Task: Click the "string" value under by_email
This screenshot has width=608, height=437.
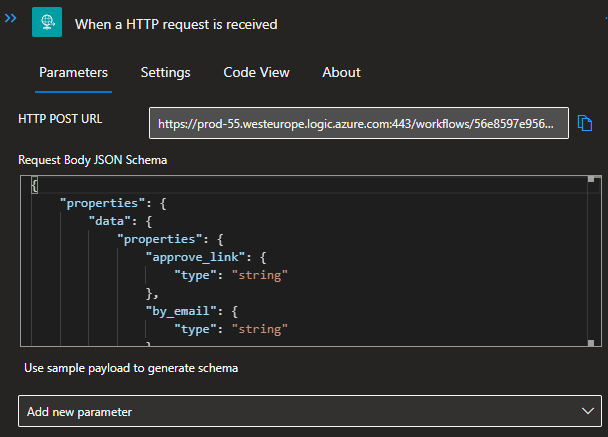Action: point(260,329)
